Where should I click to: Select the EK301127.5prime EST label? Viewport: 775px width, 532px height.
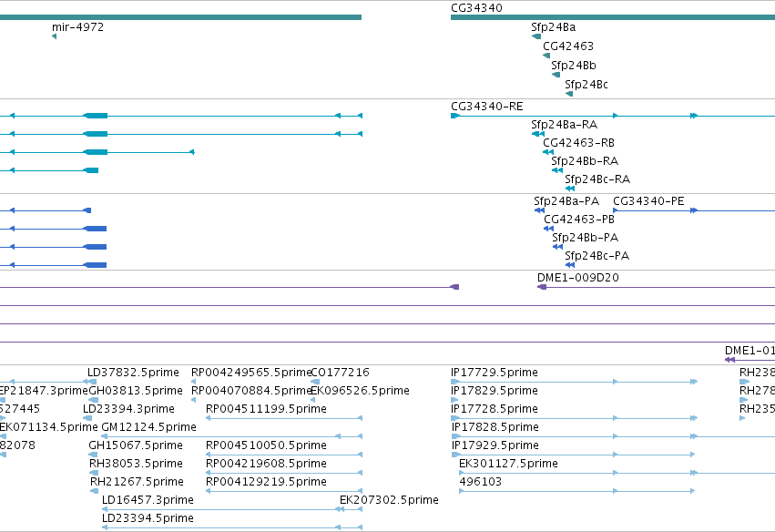[x=508, y=465]
